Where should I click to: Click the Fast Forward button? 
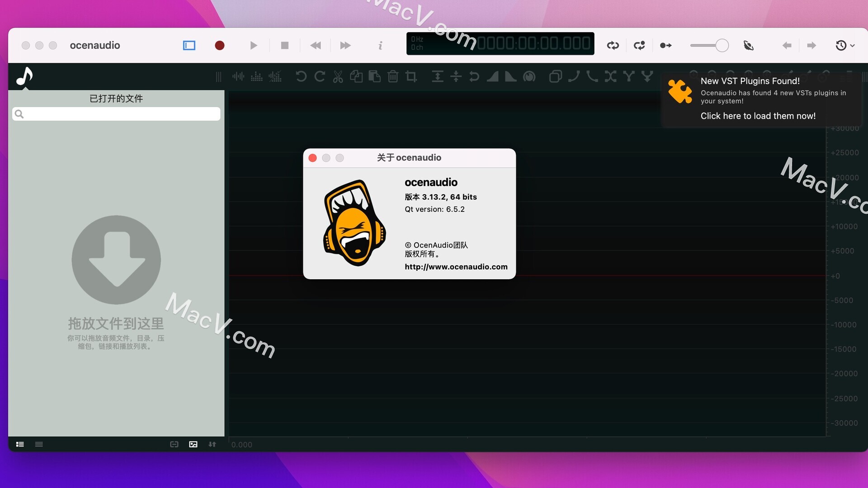(x=345, y=45)
